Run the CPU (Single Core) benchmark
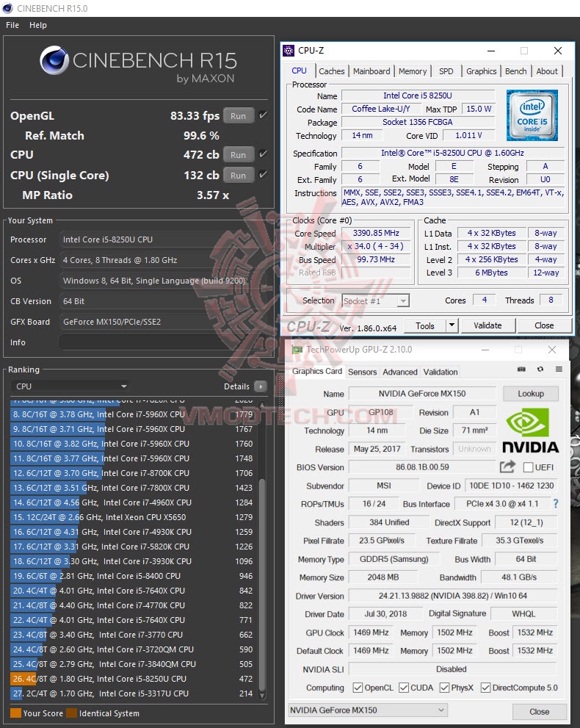 pos(239,175)
